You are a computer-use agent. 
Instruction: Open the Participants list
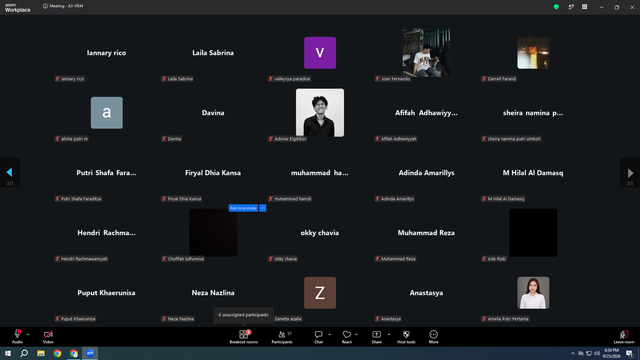point(282,337)
